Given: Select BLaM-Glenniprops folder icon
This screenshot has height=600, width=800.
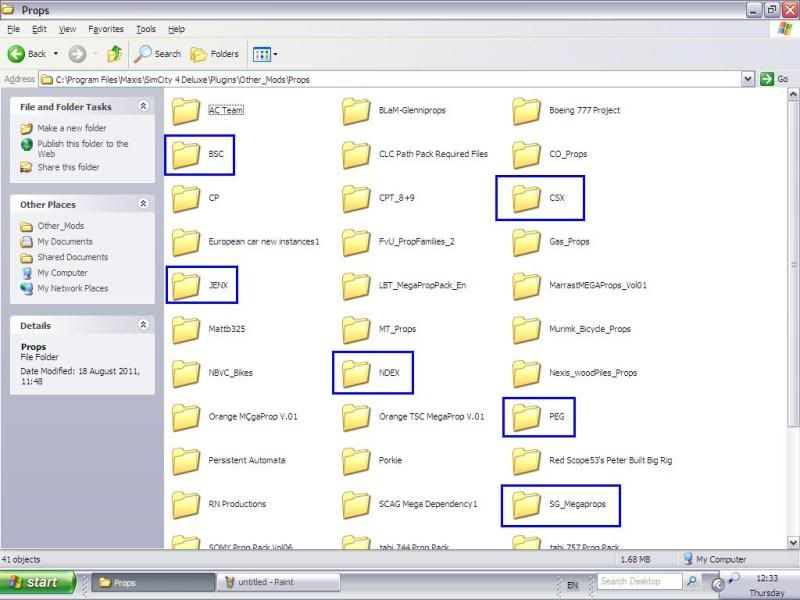Looking at the screenshot, I should point(356,111).
